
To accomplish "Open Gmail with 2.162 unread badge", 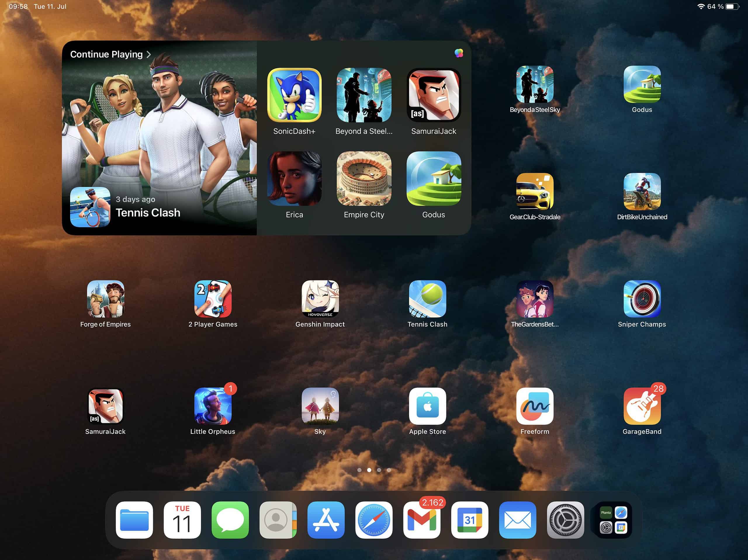I will pyautogui.click(x=422, y=520).
